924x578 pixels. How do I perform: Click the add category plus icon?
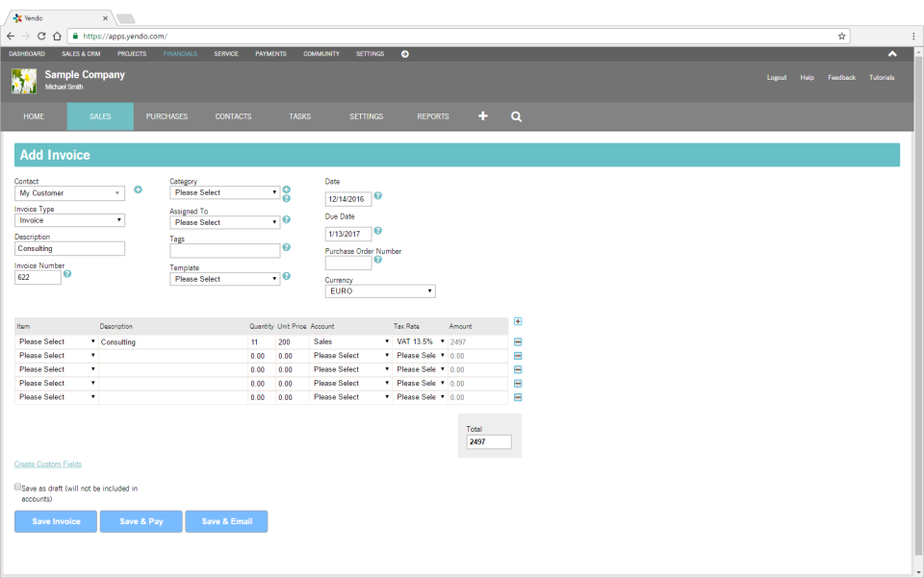point(286,189)
